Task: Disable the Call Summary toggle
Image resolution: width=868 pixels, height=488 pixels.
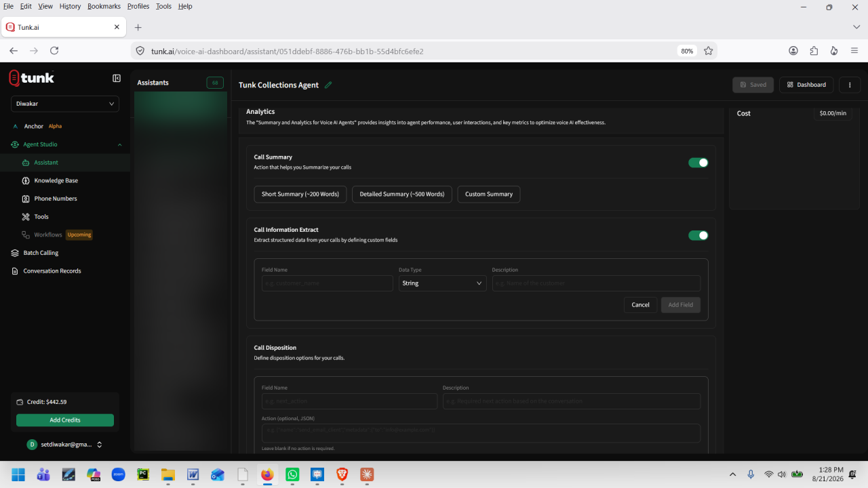Action: (698, 163)
